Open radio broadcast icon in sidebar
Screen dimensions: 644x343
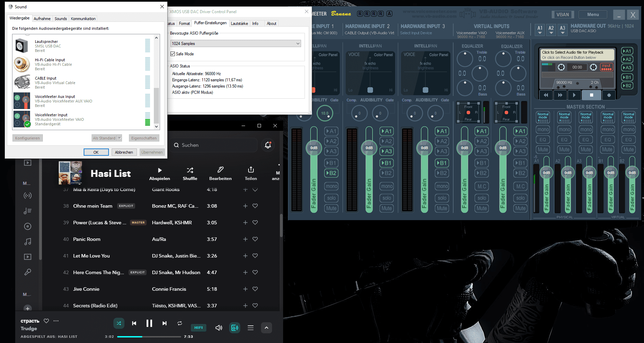[28, 196]
